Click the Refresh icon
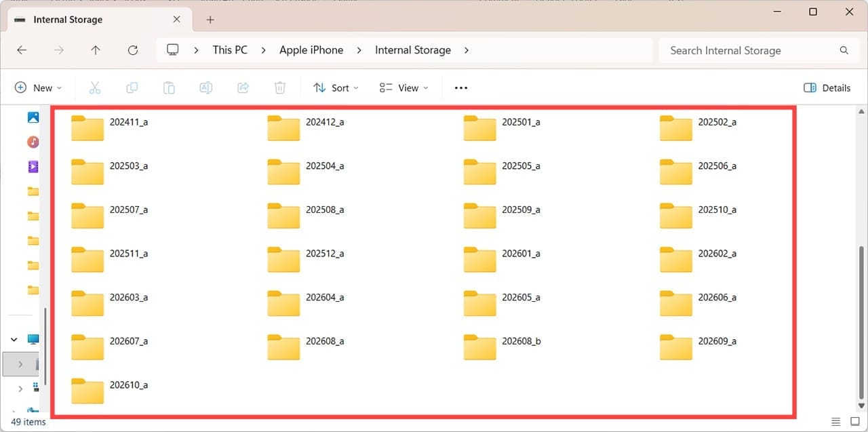The height and width of the screenshot is (432, 868). pos(133,50)
